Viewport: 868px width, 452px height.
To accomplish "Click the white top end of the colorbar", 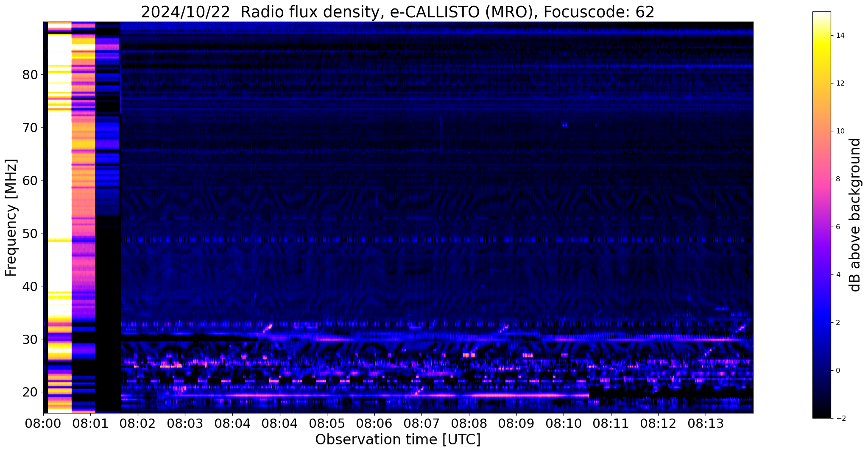I will pos(821,14).
